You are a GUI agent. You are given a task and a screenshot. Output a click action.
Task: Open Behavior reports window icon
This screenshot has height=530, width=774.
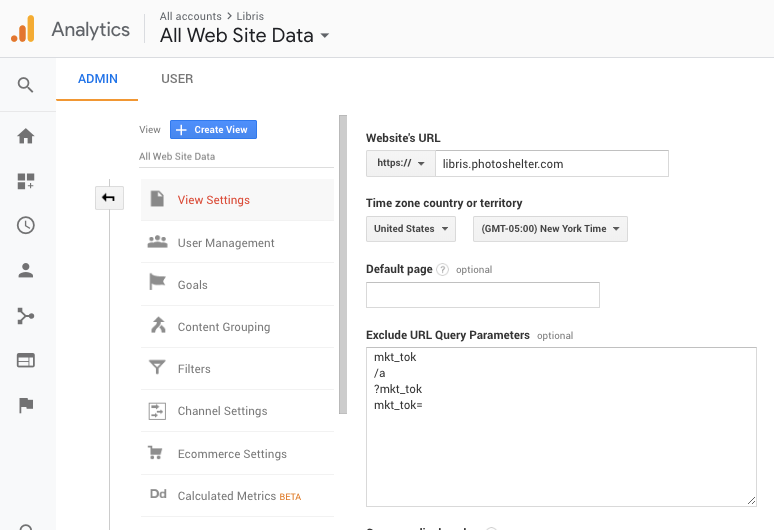coord(26,360)
